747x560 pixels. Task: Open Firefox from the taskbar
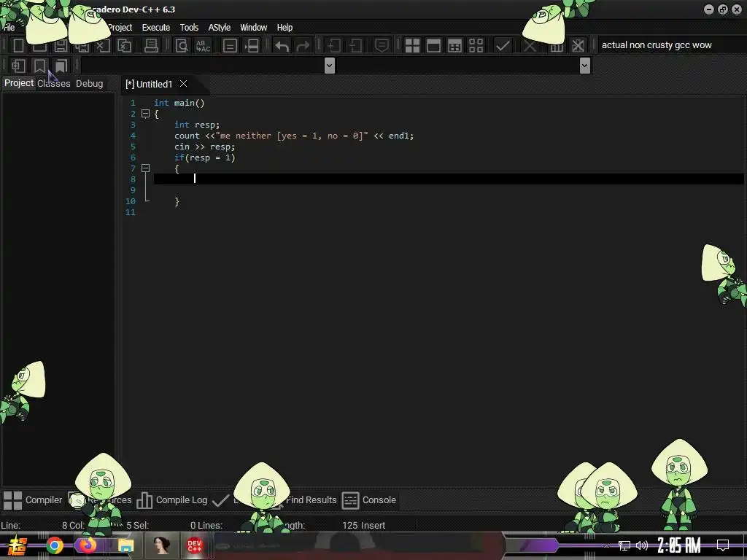[88, 545]
